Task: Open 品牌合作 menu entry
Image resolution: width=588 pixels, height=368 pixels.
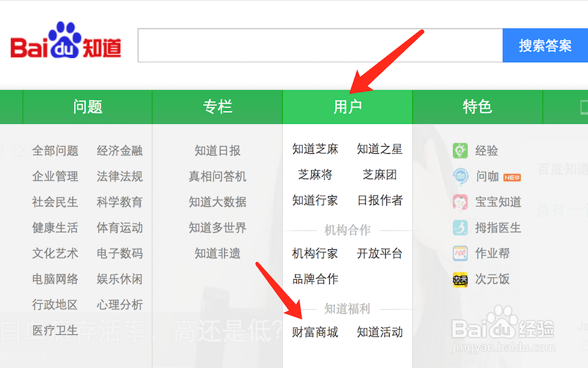Action: pos(315,279)
